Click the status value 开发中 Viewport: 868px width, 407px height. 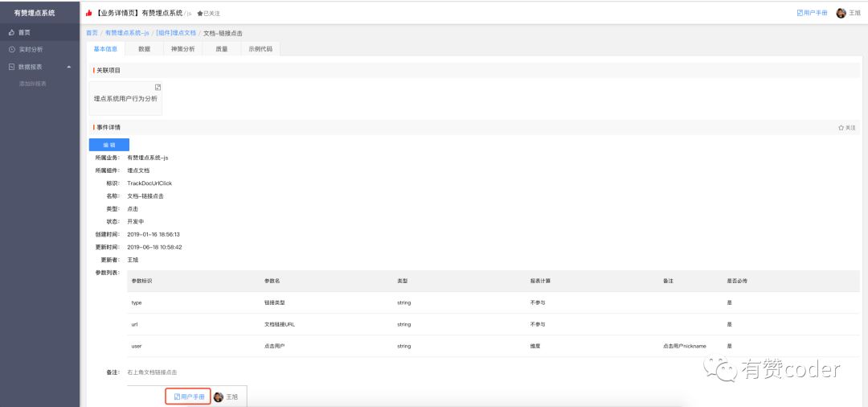[x=136, y=221]
